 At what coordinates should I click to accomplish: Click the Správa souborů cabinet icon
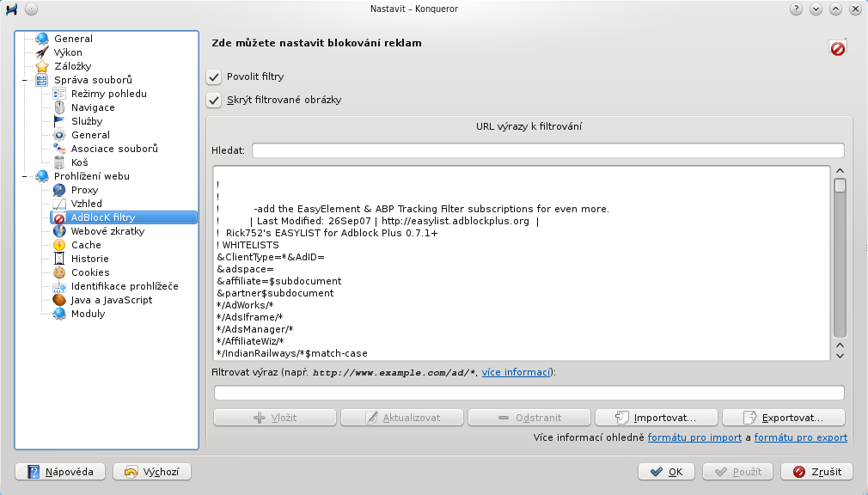click(42, 80)
